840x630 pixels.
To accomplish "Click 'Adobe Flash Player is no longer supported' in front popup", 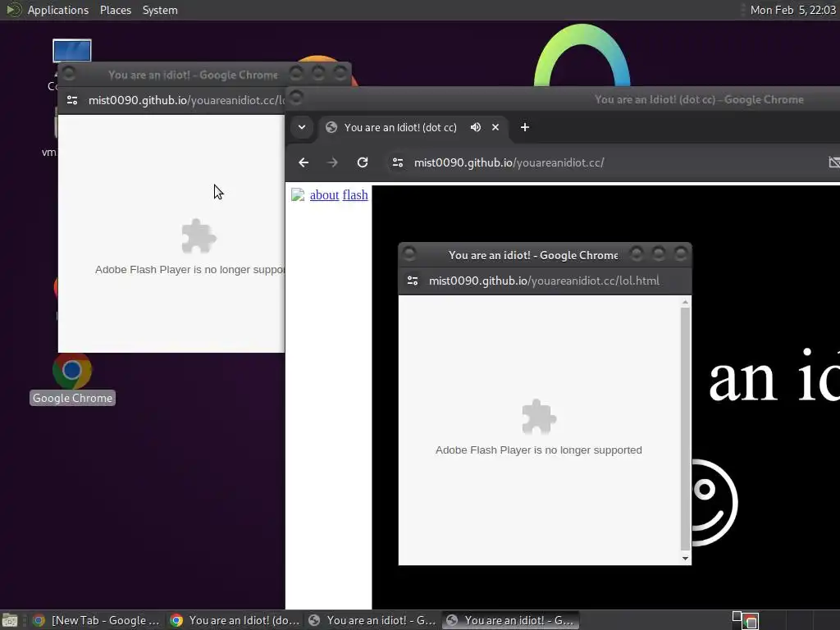I will click(538, 450).
